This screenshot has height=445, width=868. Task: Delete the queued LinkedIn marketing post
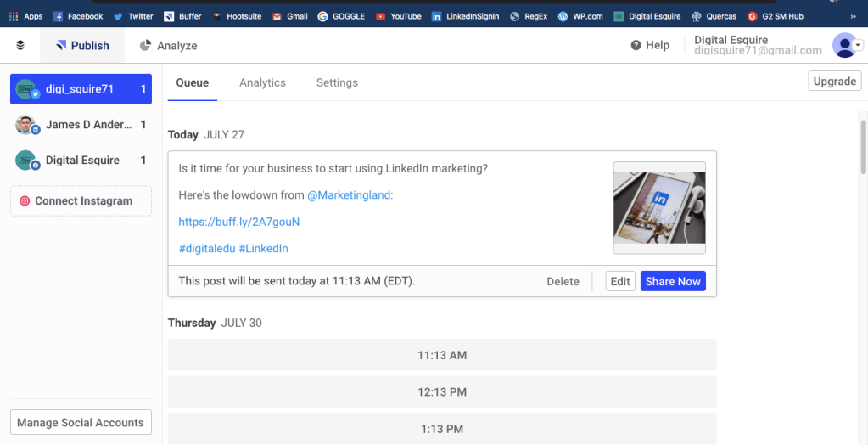click(x=563, y=281)
